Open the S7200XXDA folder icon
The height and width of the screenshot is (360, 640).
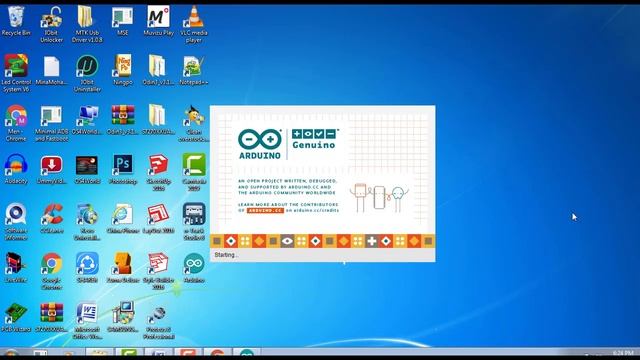[x=158, y=120]
